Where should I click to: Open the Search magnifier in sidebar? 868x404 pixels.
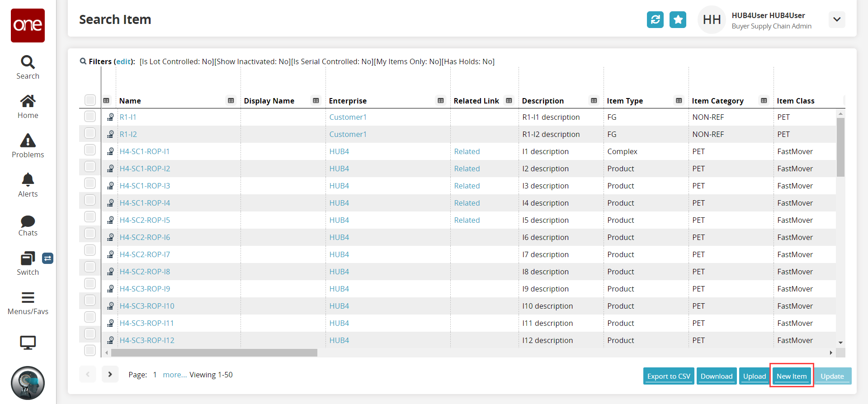tap(28, 62)
